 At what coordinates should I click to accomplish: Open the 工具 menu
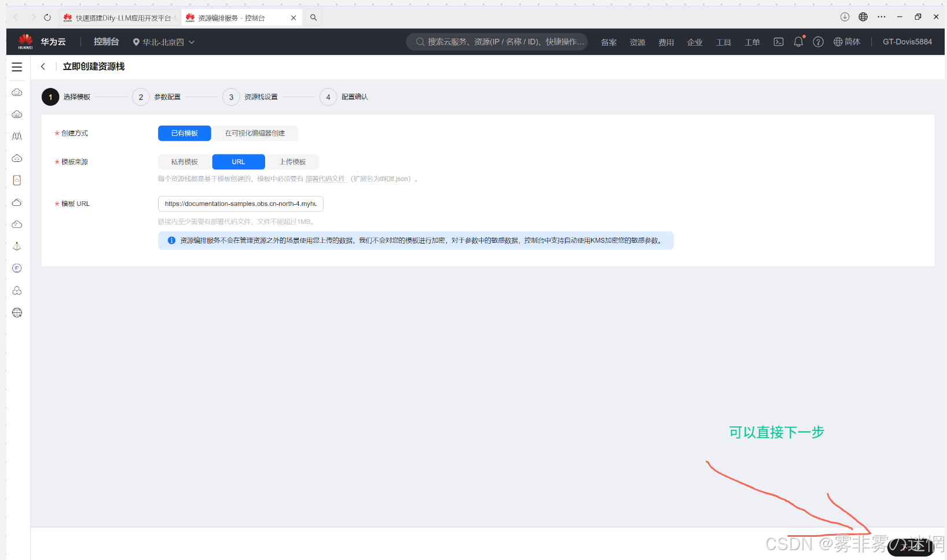click(x=724, y=42)
